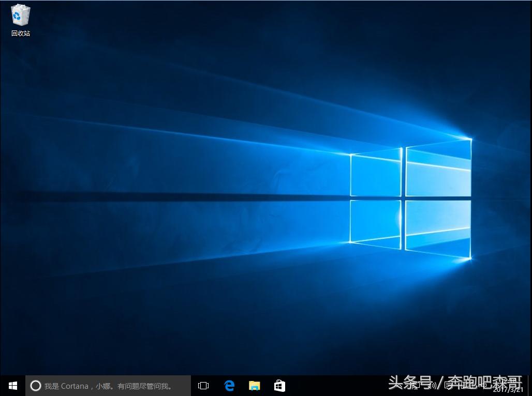Click the Cortana circle icon in the search bar
Image resolution: width=532 pixels, height=396 pixels.
[35, 386]
